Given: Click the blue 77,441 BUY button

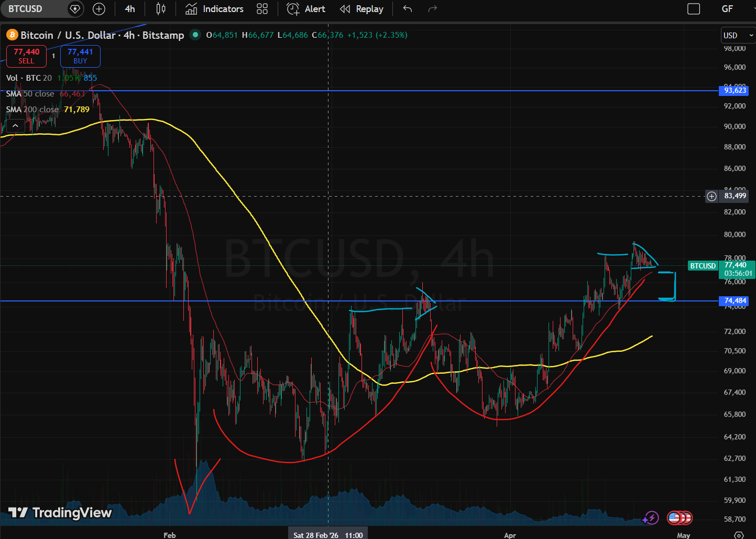Looking at the screenshot, I should [80, 56].
